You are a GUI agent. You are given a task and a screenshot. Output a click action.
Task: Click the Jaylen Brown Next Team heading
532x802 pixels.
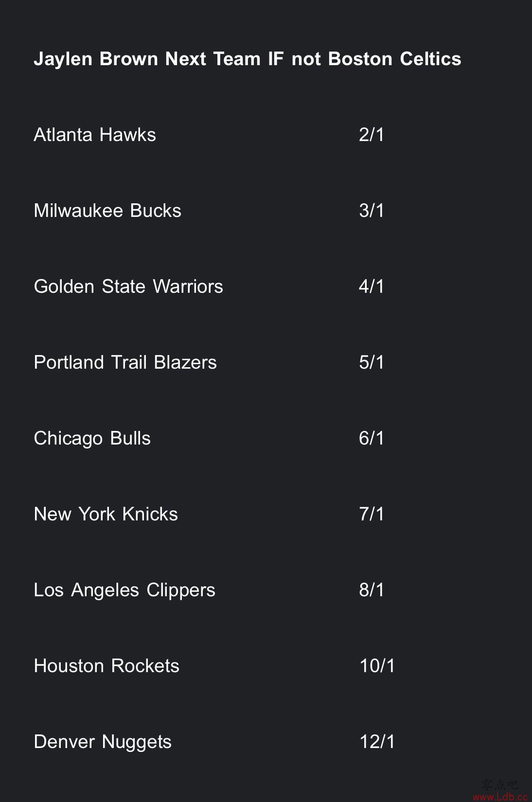(247, 59)
